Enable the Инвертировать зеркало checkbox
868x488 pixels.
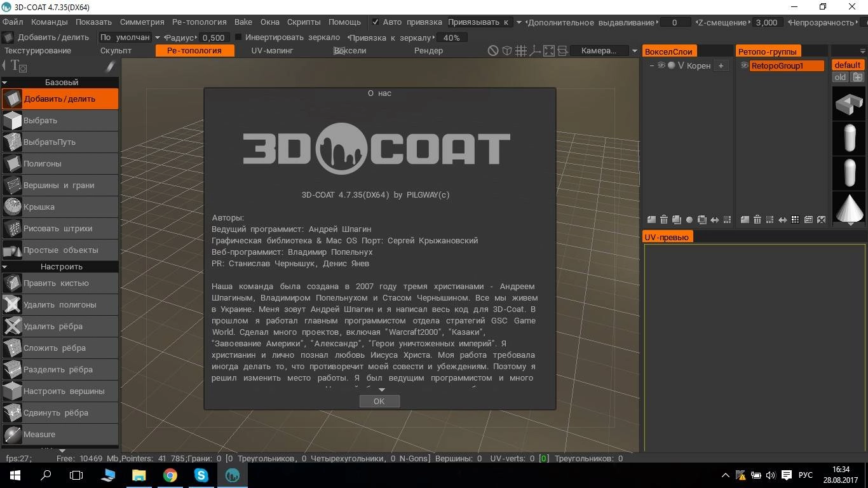click(238, 37)
